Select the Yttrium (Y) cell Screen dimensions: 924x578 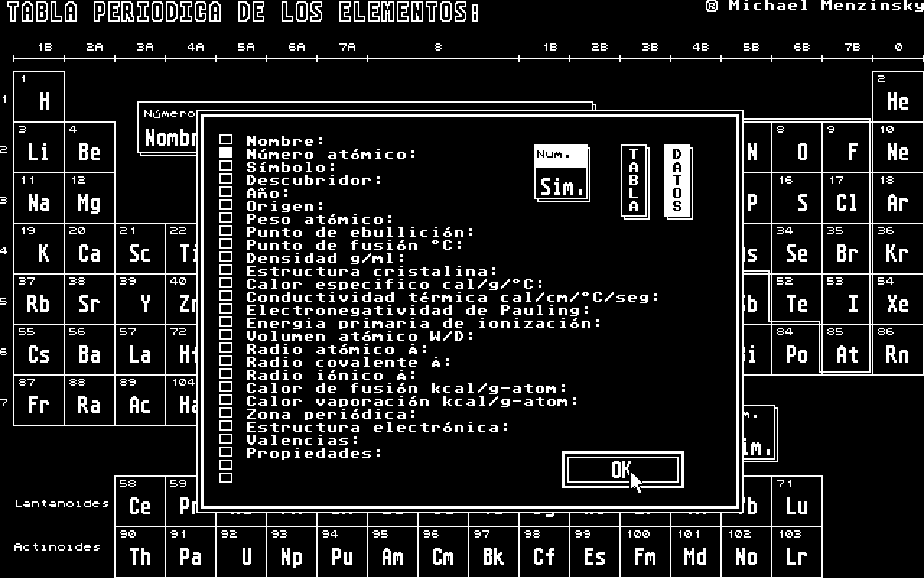pos(140,299)
